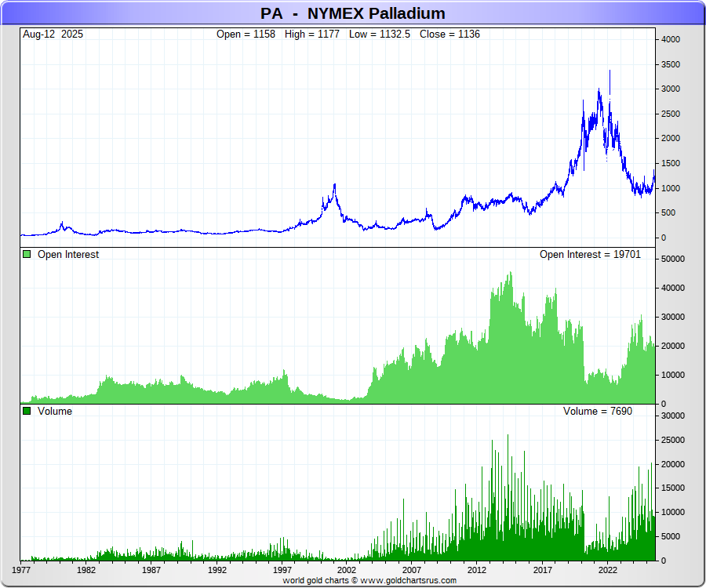Click the 1500 price axis label

coord(671,163)
